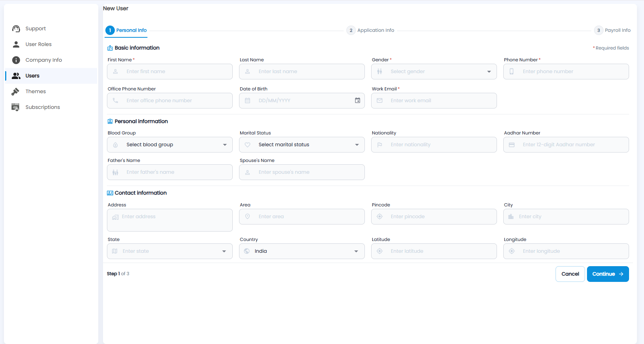This screenshot has height=344, width=644.
Task: Expand the State dropdown
Action: tap(170, 251)
